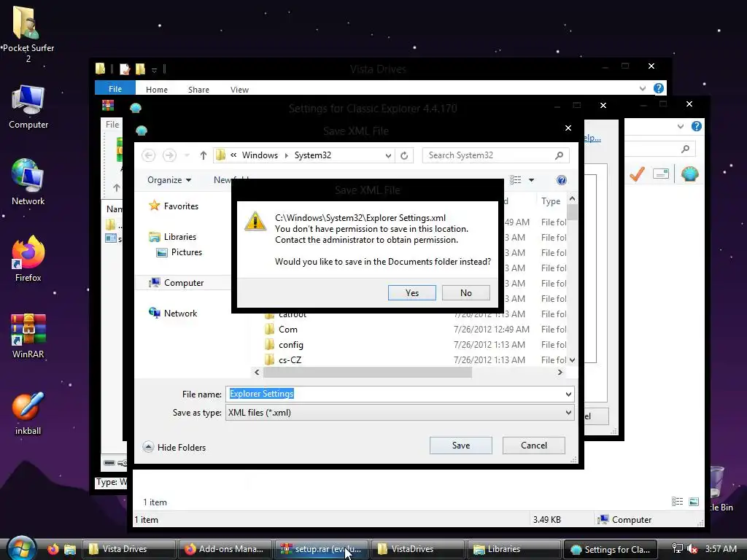Image resolution: width=747 pixels, height=560 pixels.
Task: Select Favorites in navigation pane
Action: (174, 206)
